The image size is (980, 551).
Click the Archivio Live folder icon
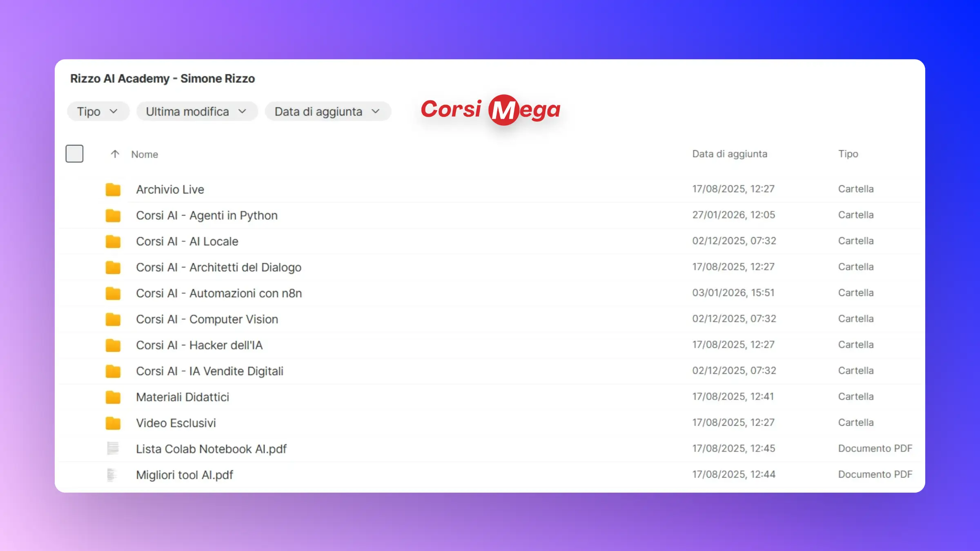pyautogui.click(x=113, y=189)
